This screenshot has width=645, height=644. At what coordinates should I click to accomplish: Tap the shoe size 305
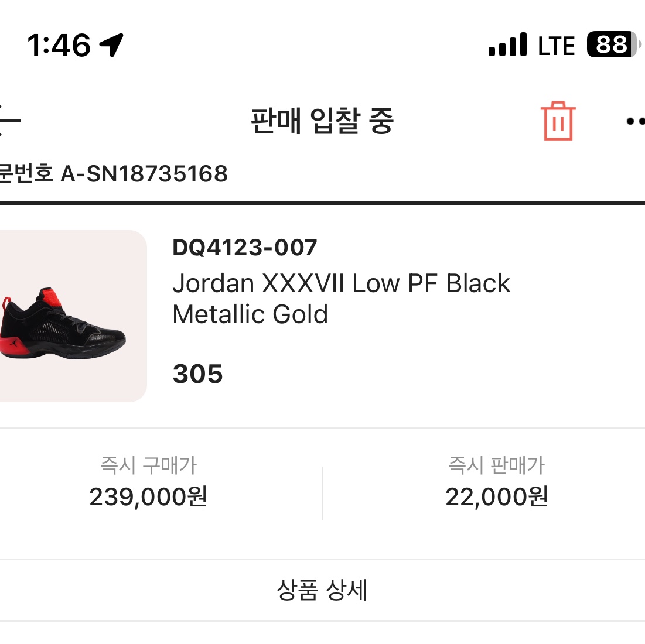[198, 374]
